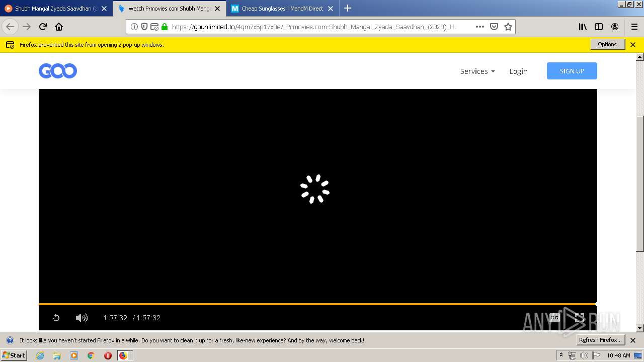The height and width of the screenshot is (362, 644).
Task: Show sidebars toolbar icon
Action: (599, 27)
